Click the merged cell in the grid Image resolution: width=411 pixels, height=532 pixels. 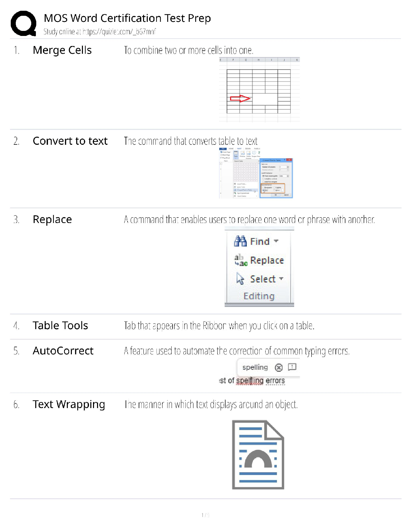(x=265, y=99)
